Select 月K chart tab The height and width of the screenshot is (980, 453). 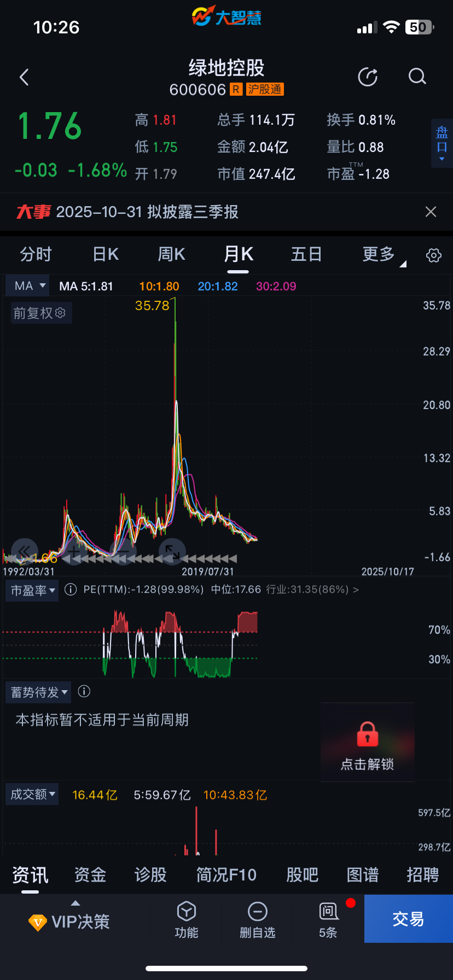239,254
